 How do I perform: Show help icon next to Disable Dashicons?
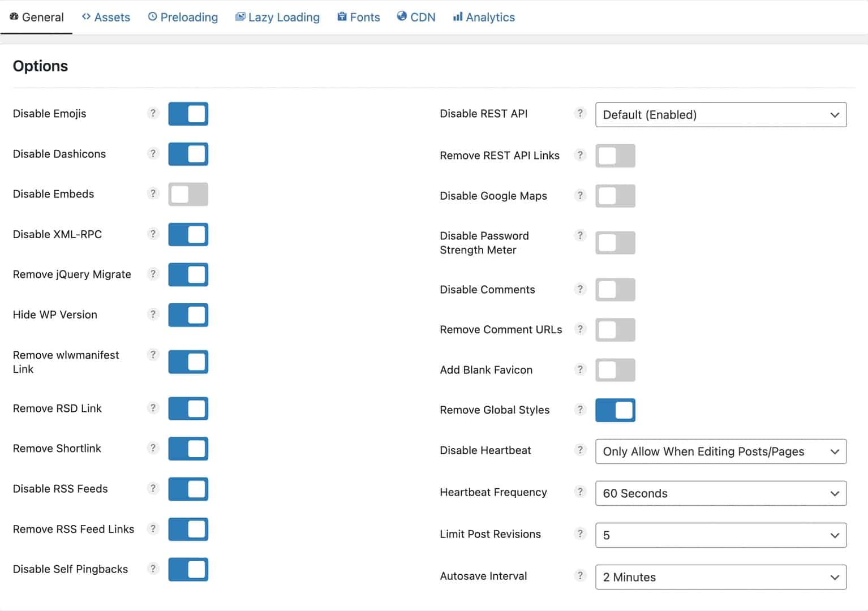[x=153, y=153]
